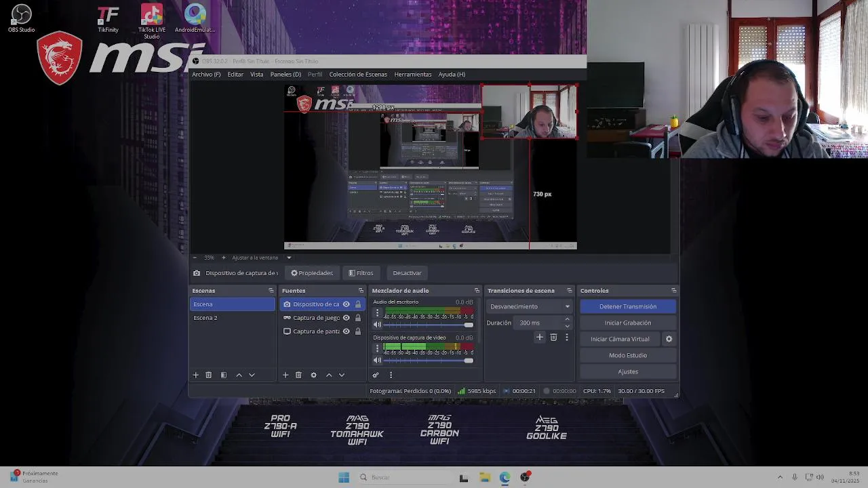Open preview scaling dropdown arrow
The width and height of the screenshot is (868, 488).
[x=289, y=258]
